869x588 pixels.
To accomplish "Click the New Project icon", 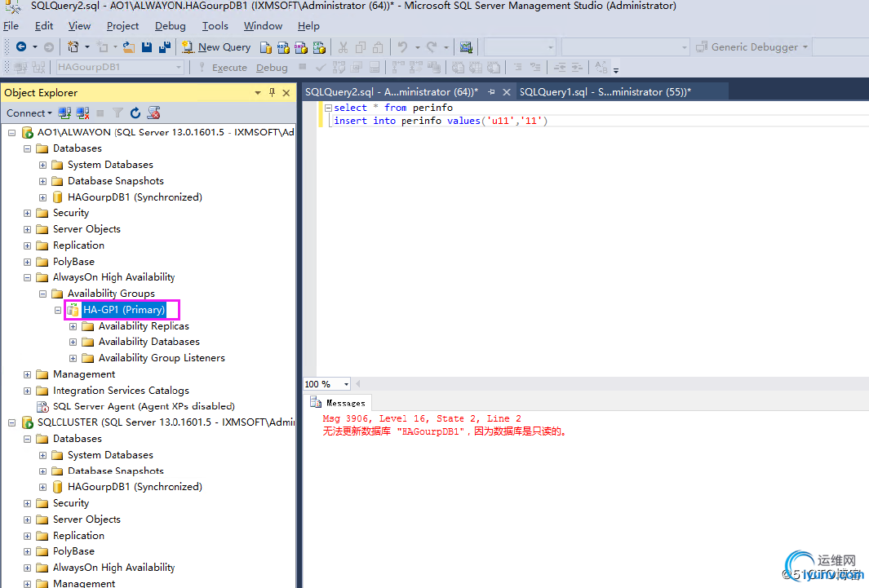I will [x=73, y=47].
